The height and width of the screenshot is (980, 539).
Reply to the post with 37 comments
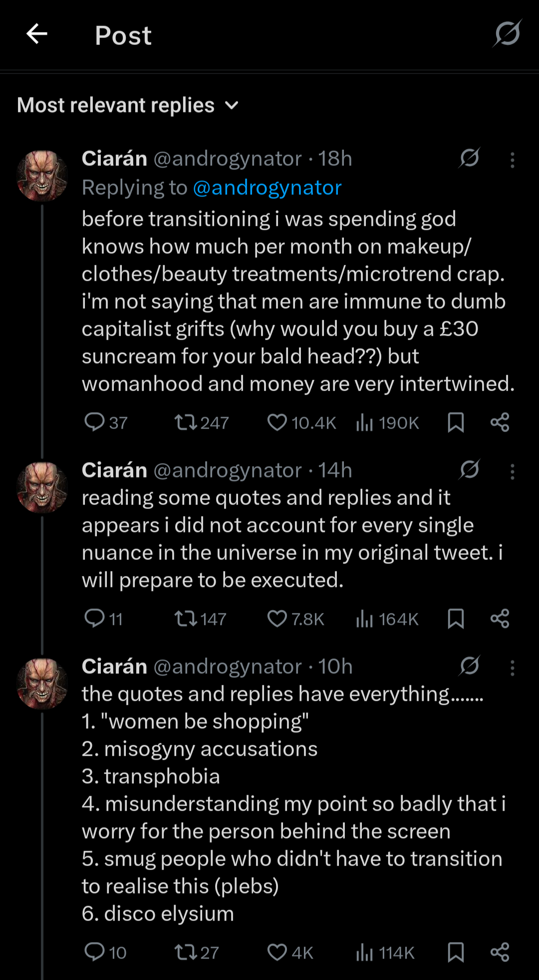(94, 423)
